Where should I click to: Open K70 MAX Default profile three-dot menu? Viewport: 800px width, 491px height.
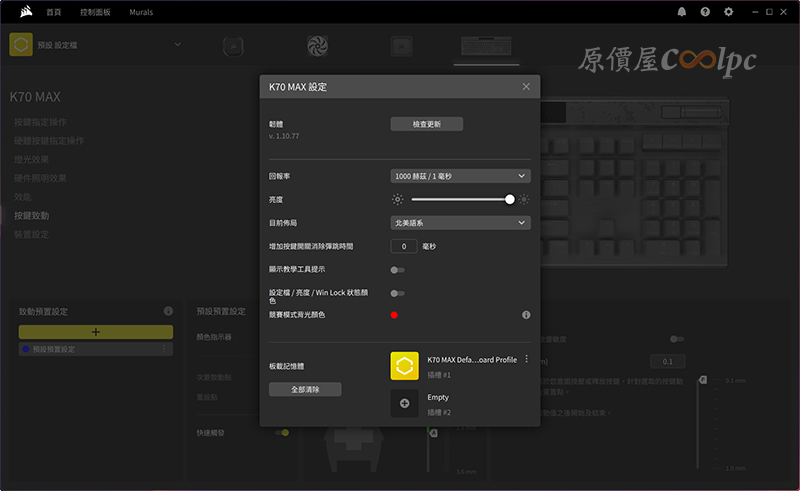(x=527, y=359)
